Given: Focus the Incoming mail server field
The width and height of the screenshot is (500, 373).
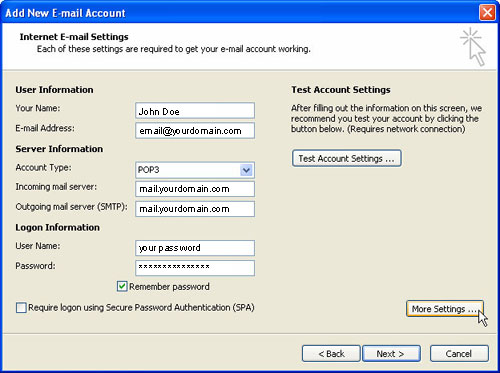Looking at the screenshot, I should point(195,189).
